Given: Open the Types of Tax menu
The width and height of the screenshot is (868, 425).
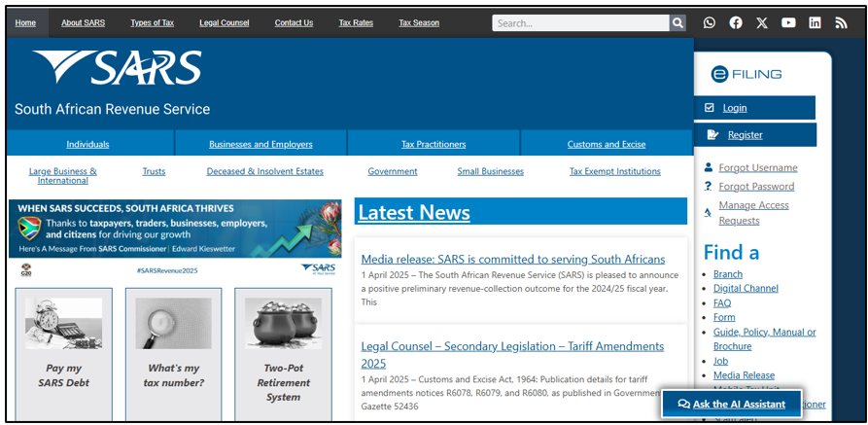Looking at the screenshot, I should (153, 22).
